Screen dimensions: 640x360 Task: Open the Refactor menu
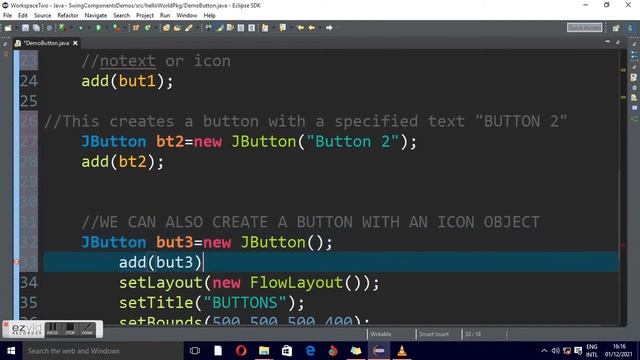click(68, 16)
